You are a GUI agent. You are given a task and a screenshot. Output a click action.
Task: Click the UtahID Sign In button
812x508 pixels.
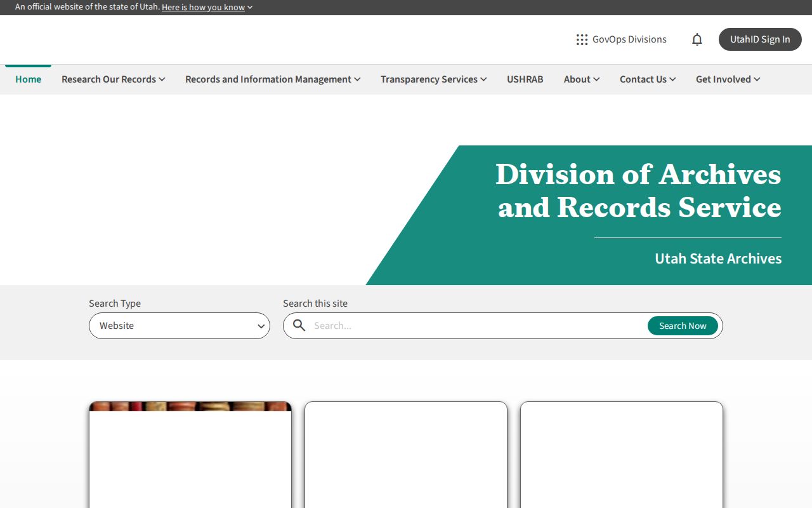[x=760, y=39]
